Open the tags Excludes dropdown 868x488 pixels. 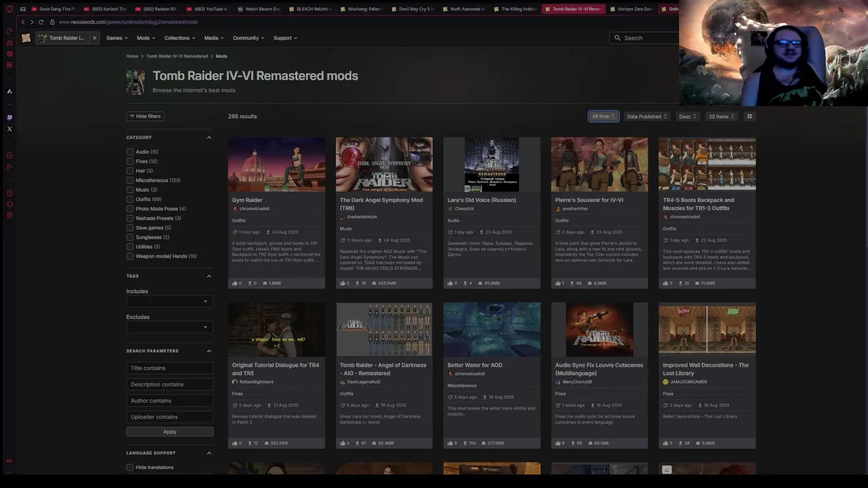pyautogui.click(x=170, y=327)
